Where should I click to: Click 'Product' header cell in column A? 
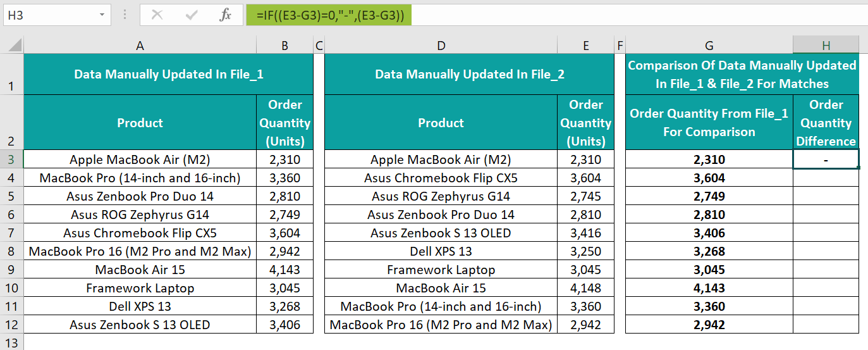click(x=140, y=122)
